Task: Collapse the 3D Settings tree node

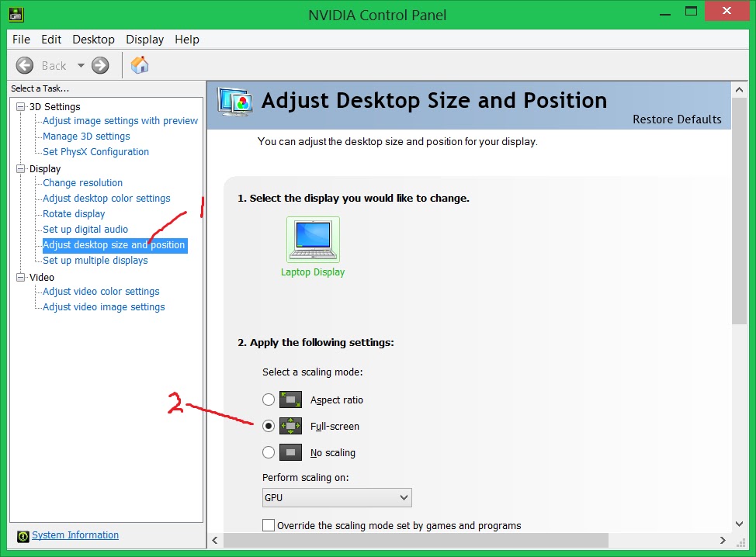Action: tap(21, 106)
